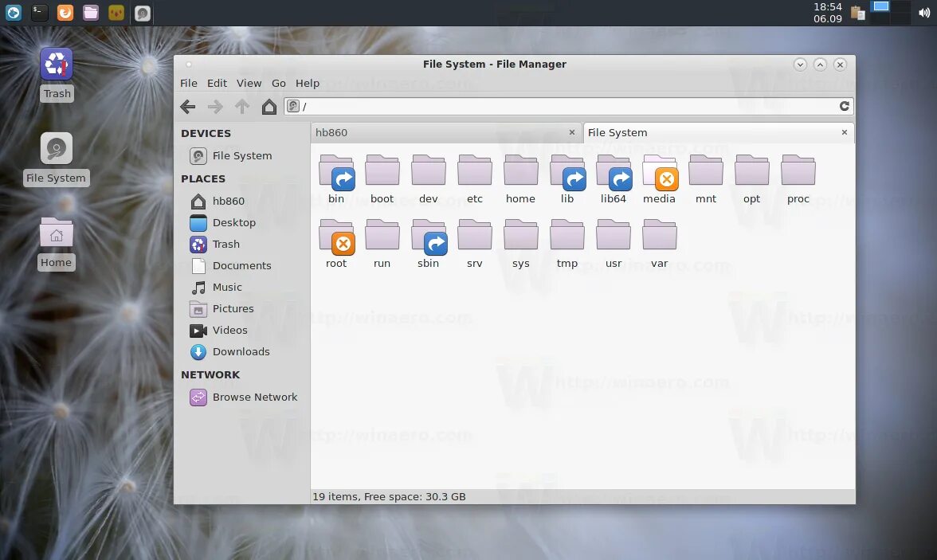The height and width of the screenshot is (560, 937).
Task: Select the var folder icon
Action: (x=659, y=235)
